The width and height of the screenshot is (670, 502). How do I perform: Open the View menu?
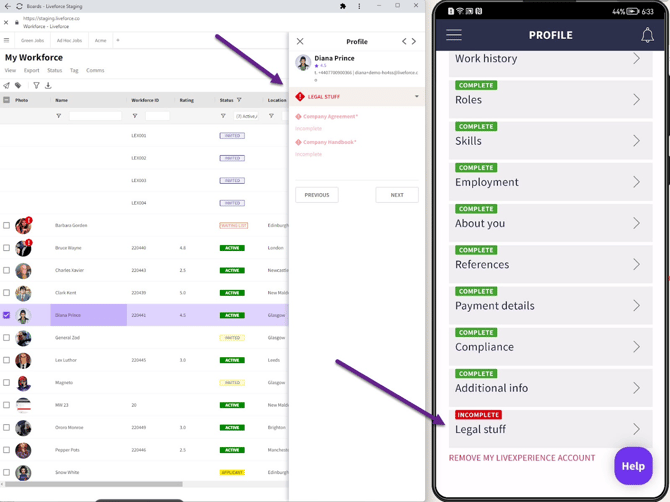[10, 70]
